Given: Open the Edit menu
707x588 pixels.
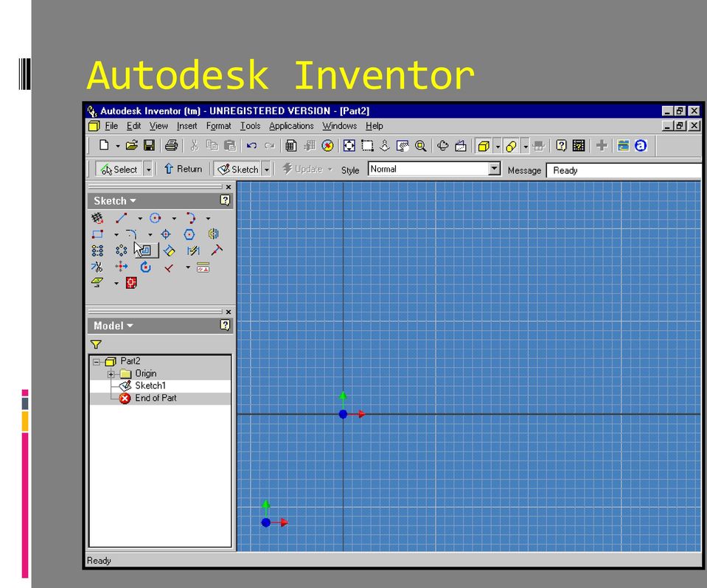Looking at the screenshot, I should point(133,126).
